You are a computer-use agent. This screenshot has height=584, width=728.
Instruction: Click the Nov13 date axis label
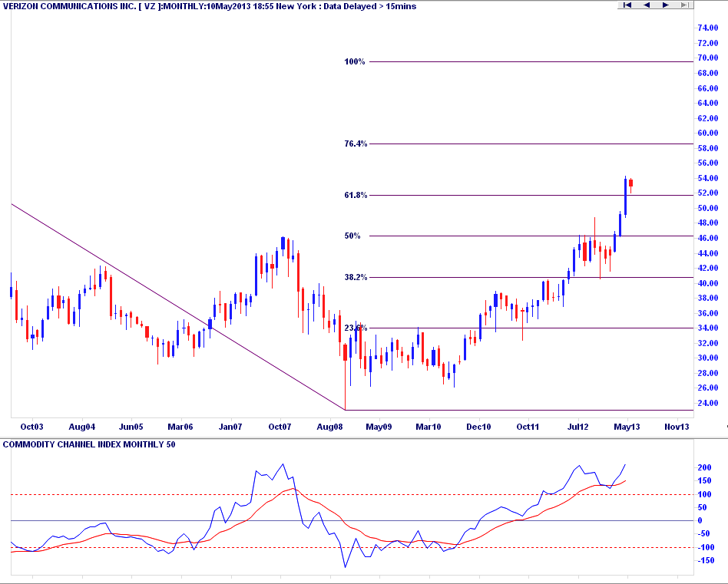tap(677, 427)
